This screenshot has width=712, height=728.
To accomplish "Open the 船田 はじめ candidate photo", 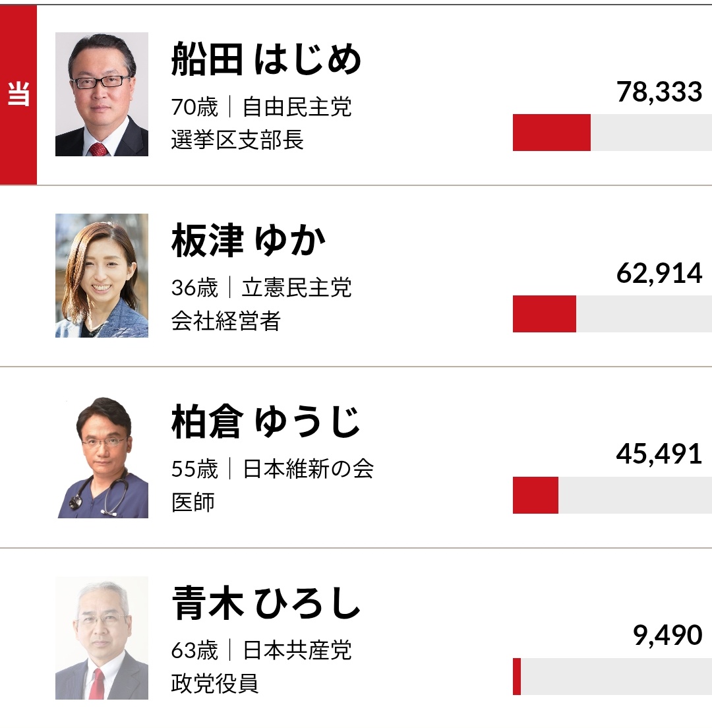I will click(102, 94).
